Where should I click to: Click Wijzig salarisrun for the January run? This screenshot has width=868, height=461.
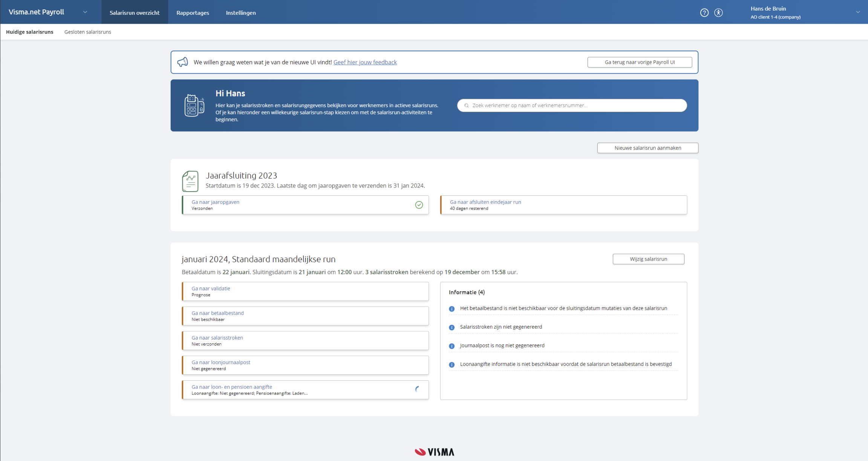tap(648, 259)
